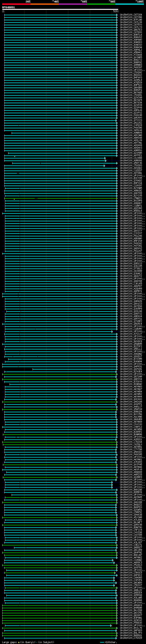This screenshot has height=644, width=146.
Task: Click hit label UniRef100_B5DGL6
Action: [131, 211]
